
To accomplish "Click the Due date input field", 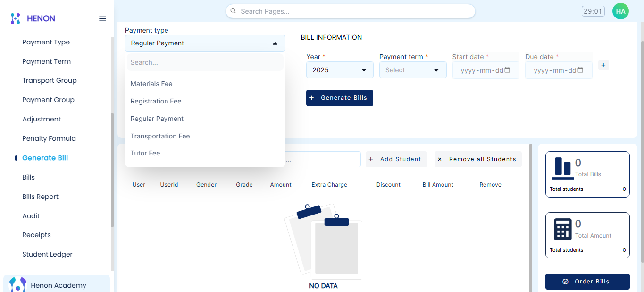I will pos(559,70).
